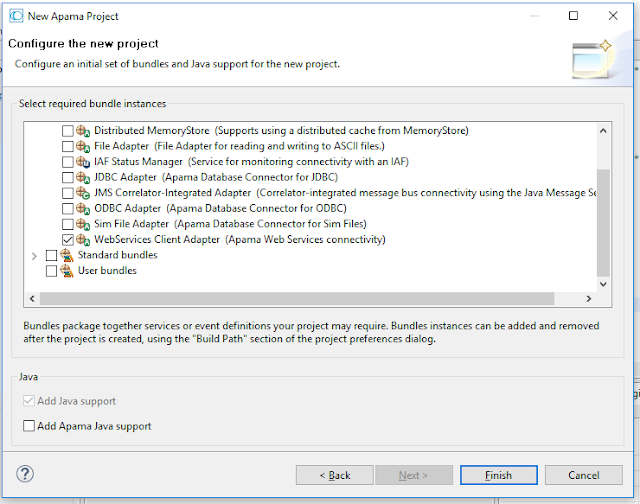Uncheck WebServices Client Adapter checkbox
640x504 pixels.
[68, 240]
